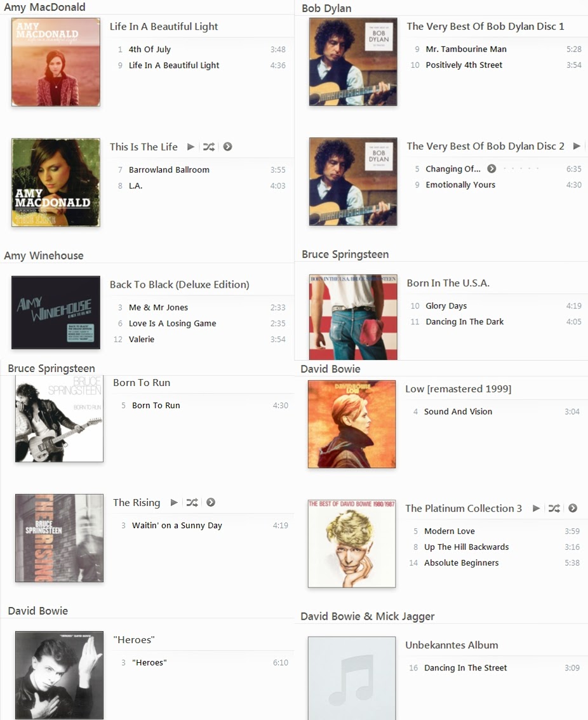Select the Unbekanntes Album placeholder artwork
The width and height of the screenshot is (588, 720).
coord(351,678)
